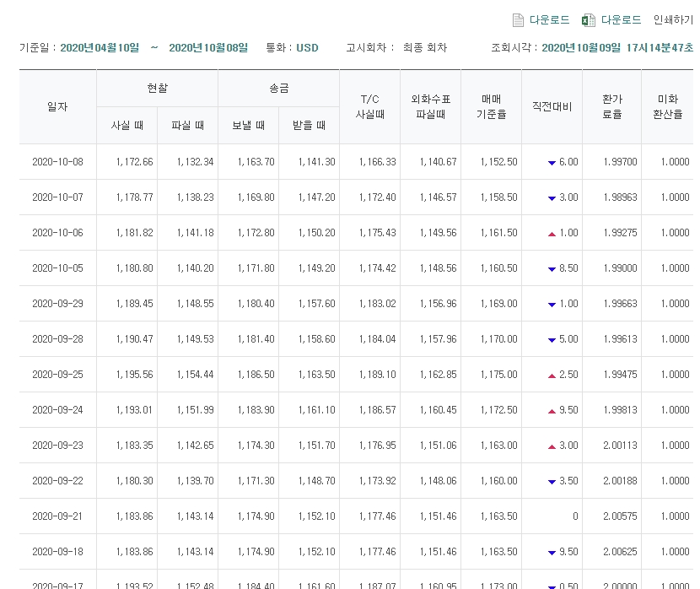Screen dimensions: 700x589
Task: Click the 1,169.00 base rate value
Action: pos(498,304)
